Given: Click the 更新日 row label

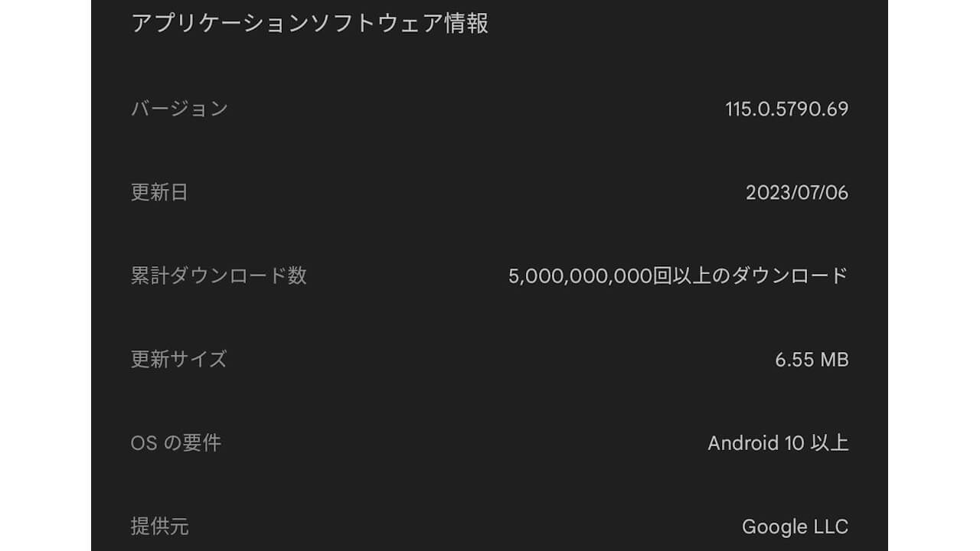Looking at the screenshot, I should coord(158,193).
